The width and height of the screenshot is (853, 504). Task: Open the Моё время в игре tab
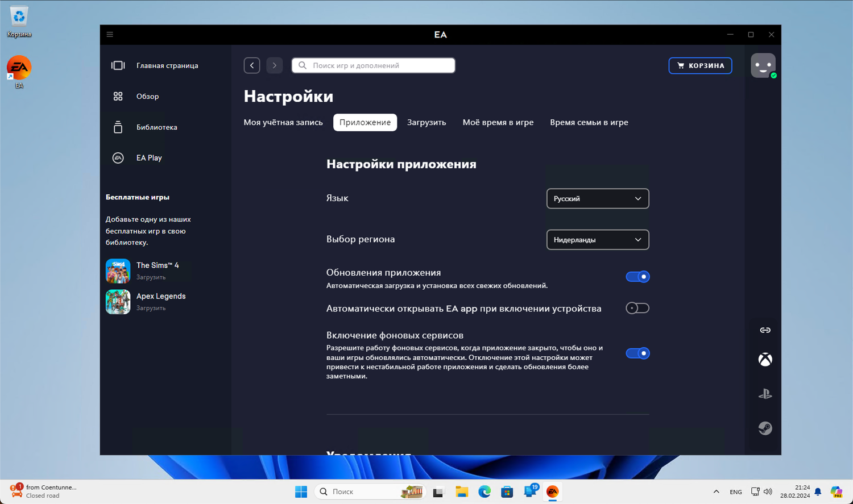[498, 122]
